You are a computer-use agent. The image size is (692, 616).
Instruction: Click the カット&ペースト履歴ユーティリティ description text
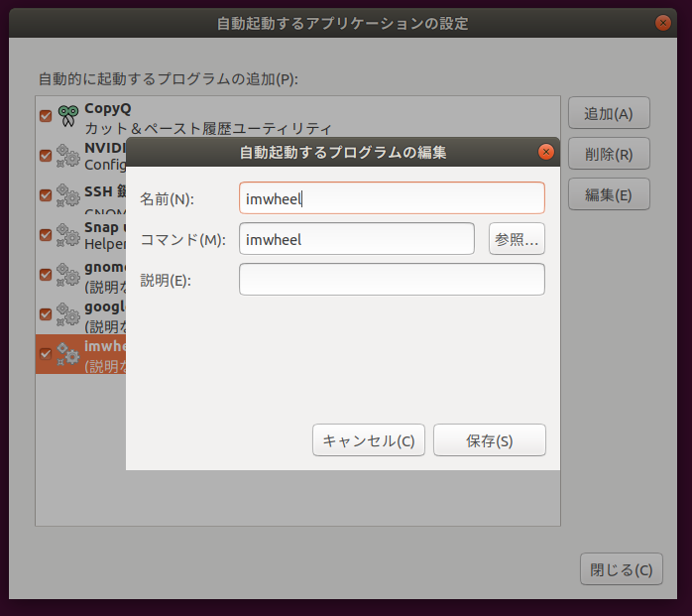[x=208, y=129]
